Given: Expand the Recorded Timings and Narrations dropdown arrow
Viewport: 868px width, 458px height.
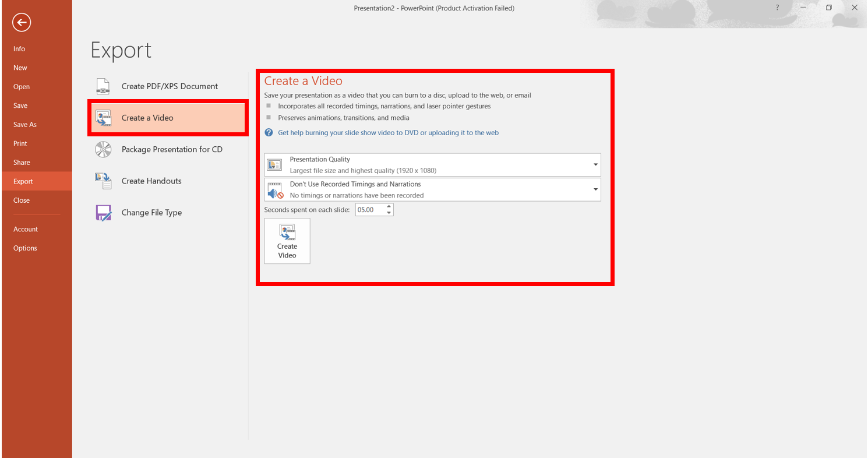Looking at the screenshot, I should (x=595, y=189).
